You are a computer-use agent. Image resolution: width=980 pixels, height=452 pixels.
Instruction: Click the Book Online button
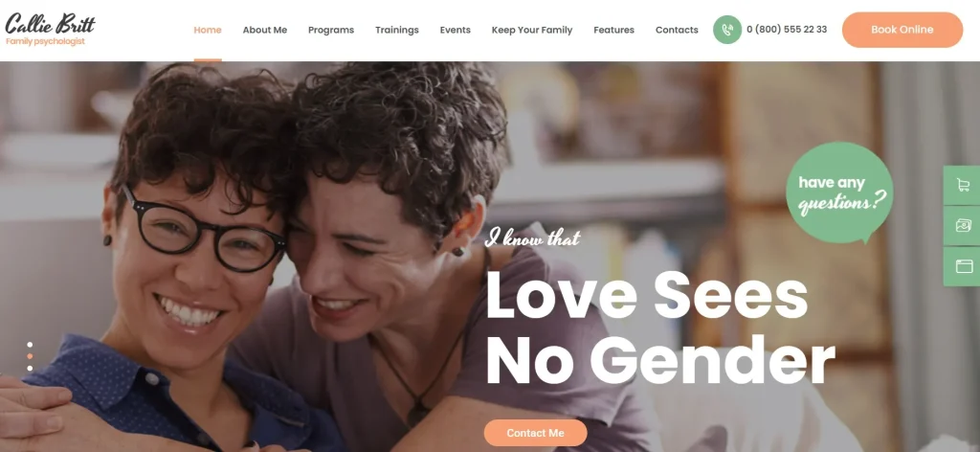[902, 30]
